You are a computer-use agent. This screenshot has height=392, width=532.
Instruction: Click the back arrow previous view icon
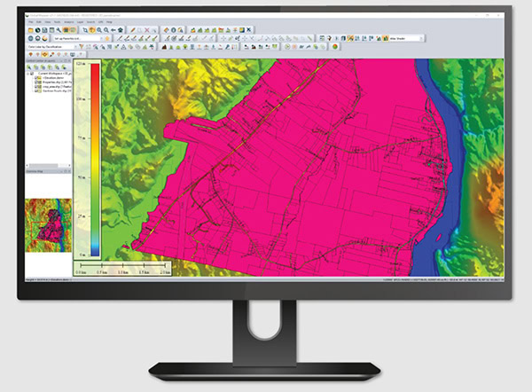[x=113, y=30]
